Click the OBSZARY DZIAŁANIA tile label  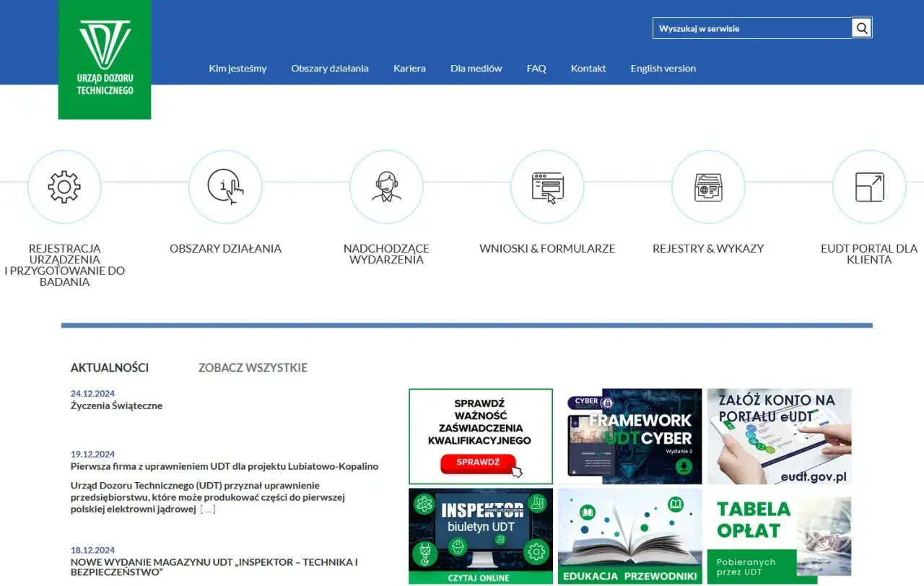(225, 248)
